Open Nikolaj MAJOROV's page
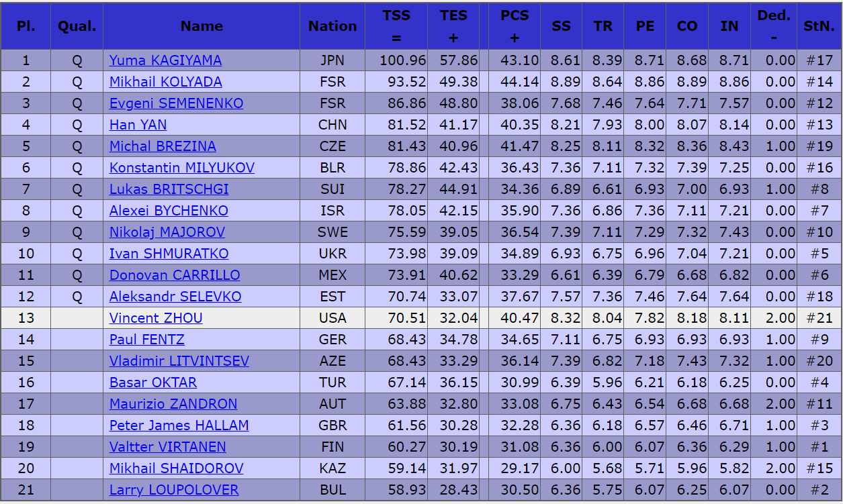 tap(167, 232)
